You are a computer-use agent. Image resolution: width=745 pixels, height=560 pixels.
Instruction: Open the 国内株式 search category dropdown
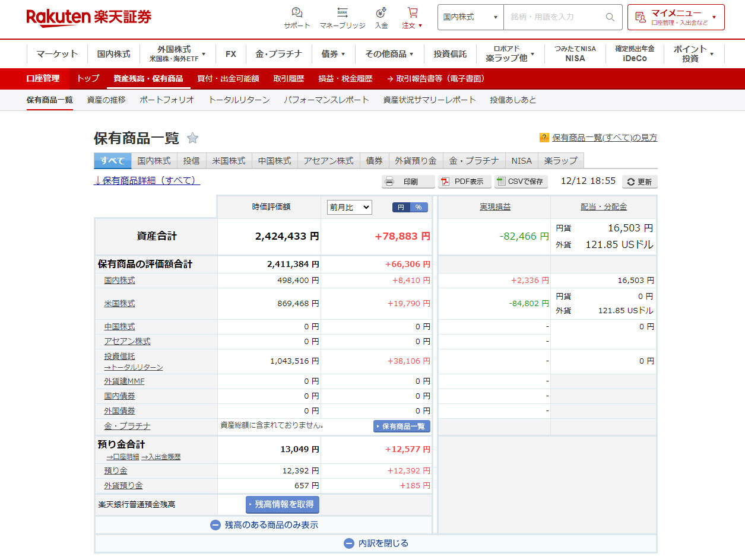click(470, 17)
